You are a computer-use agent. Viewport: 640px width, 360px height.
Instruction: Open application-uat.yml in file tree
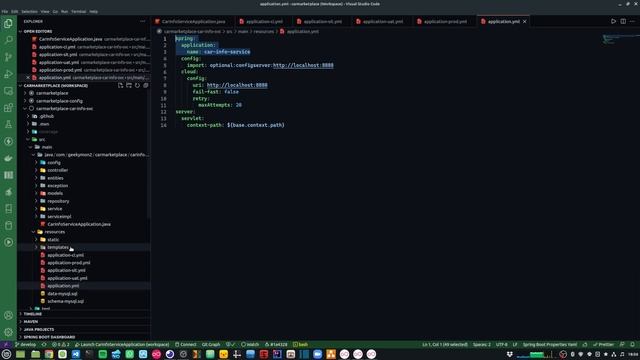[x=67, y=278]
